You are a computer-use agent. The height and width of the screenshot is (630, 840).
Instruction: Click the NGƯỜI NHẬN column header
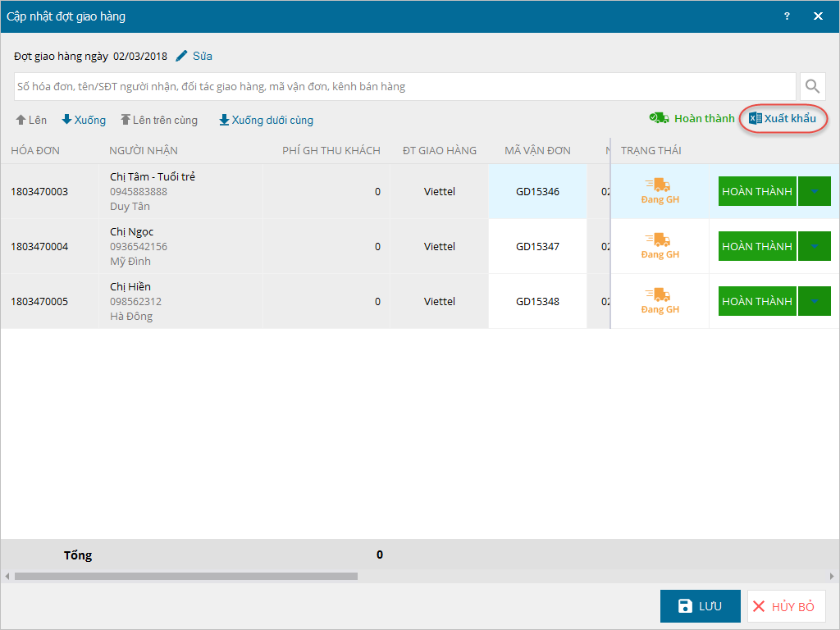[x=144, y=150]
